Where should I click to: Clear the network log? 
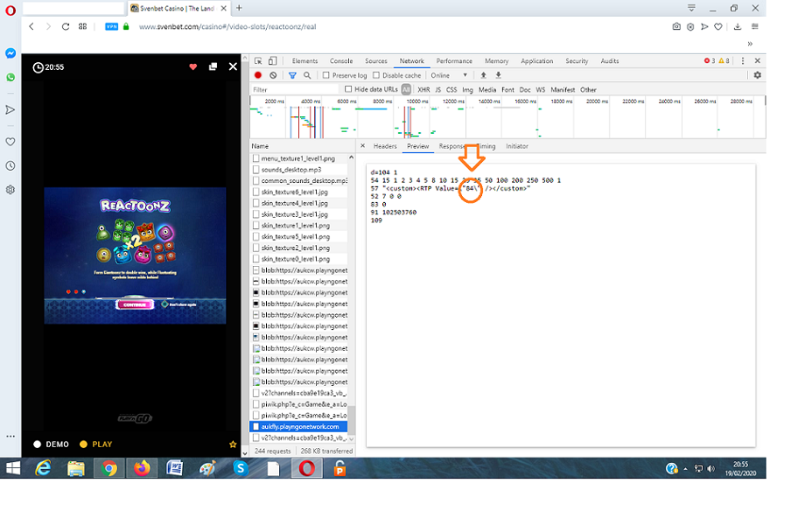pyautogui.click(x=273, y=75)
